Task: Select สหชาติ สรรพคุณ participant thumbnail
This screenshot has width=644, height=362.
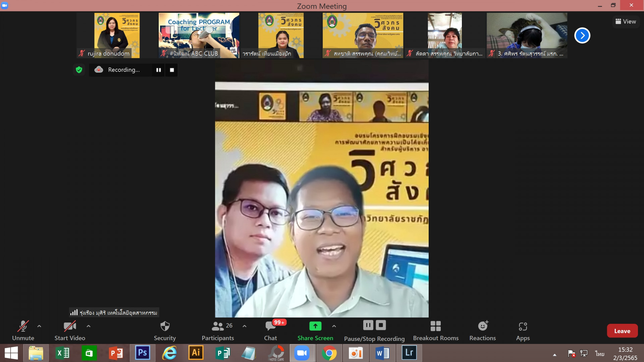Action: click(363, 36)
